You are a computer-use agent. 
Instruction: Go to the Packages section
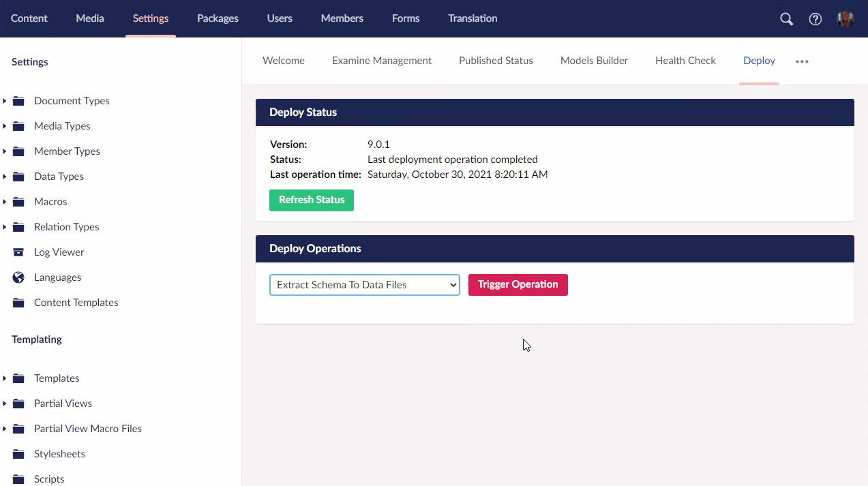(x=218, y=18)
